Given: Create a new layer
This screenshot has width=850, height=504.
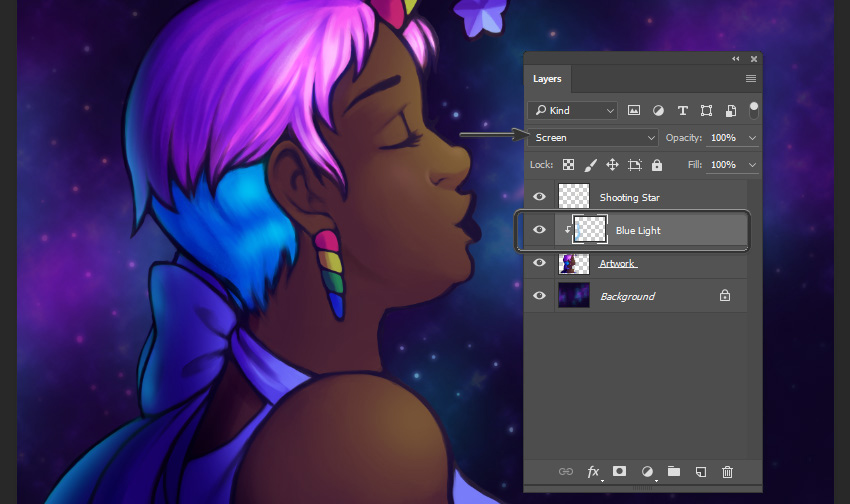Looking at the screenshot, I should point(701,471).
